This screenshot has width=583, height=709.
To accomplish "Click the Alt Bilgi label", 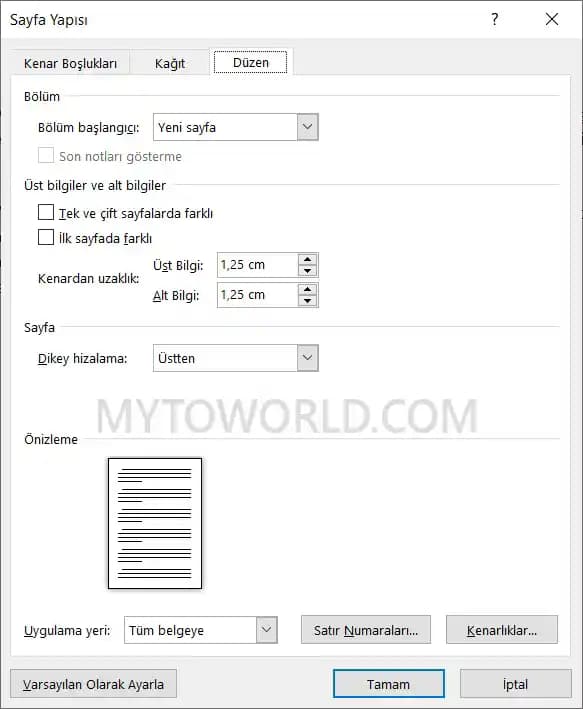I will pos(176,296).
